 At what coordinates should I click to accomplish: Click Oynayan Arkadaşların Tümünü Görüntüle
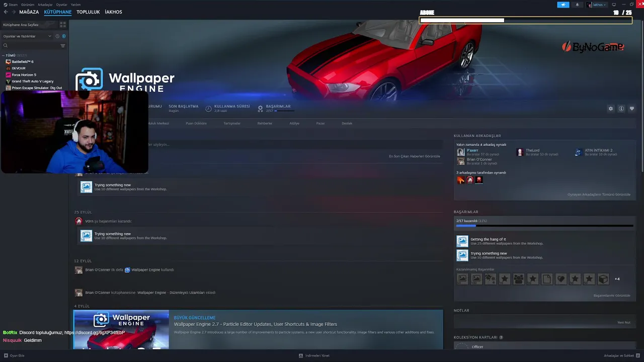click(x=599, y=195)
